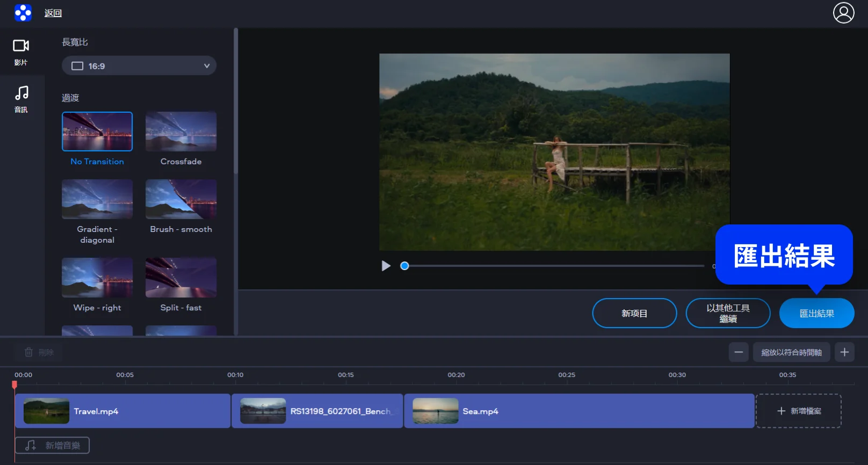This screenshot has width=868, height=465.
Task: Click 以其他工具繼續 continue with other tools
Action: pos(728,313)
